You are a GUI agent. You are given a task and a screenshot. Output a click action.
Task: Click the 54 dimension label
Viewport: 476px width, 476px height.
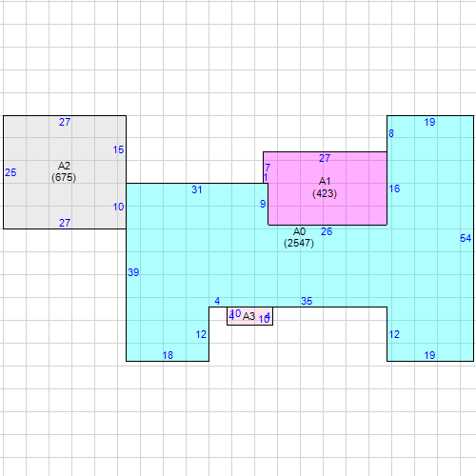(x=466, y=238)
